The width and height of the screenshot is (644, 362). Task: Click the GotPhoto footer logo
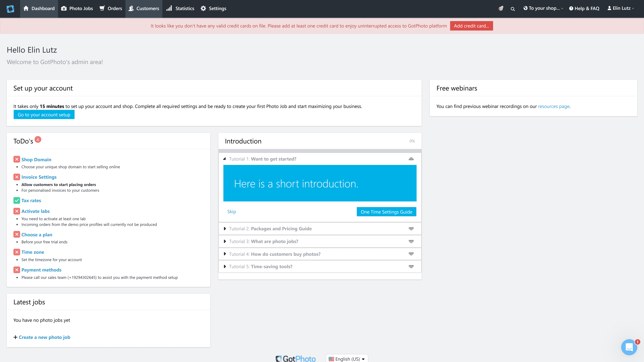pyautogui.click(x=296, y=359)
